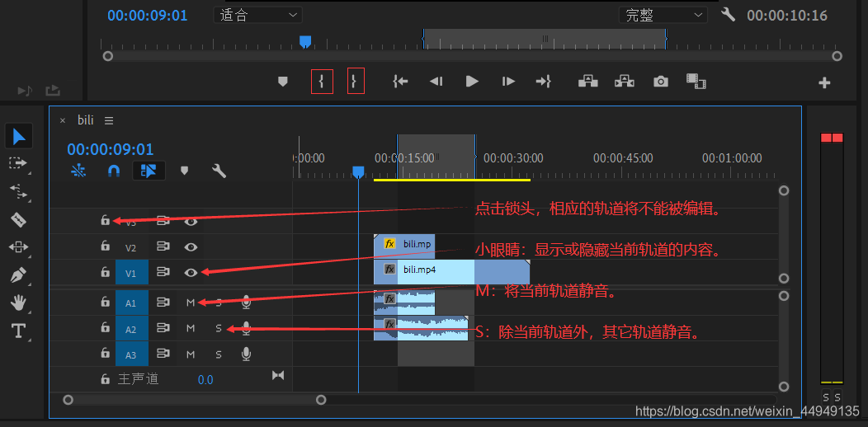
Task: Select the audio clip on track A2
Action: (x=422, y=329)
